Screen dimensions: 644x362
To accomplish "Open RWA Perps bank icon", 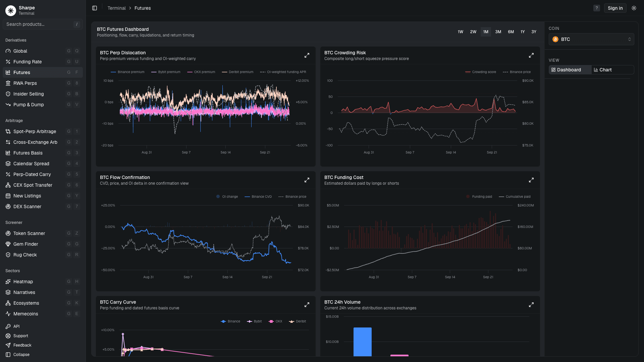I will coord(8,83).
